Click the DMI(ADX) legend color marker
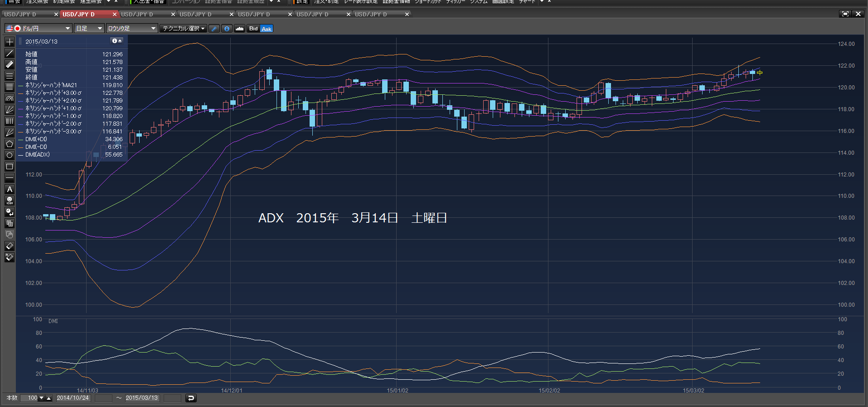 pyautogui.click(x=20, y=155)
